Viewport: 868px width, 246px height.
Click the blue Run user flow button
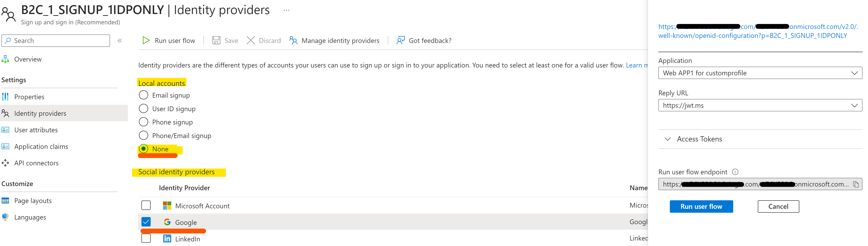point(701,206)
